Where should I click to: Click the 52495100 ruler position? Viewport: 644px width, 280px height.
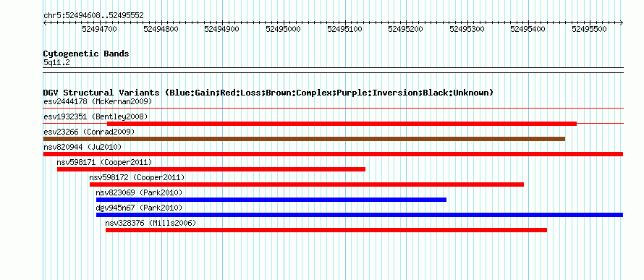tap(344, 29)
